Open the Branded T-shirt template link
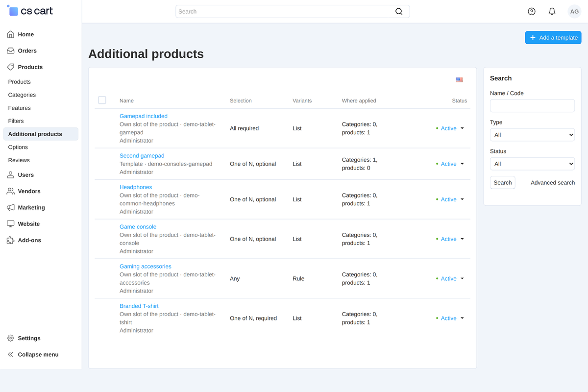 (x=139, y=306)
